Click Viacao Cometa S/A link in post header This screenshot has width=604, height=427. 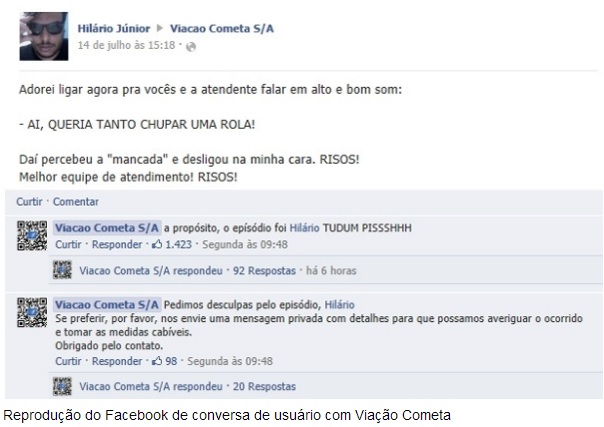click(222, 28)
